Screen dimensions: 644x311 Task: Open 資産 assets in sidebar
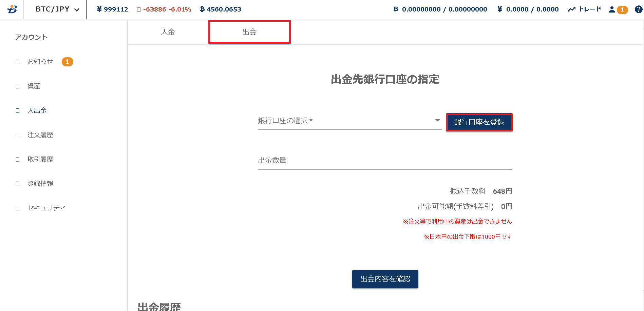(x=34, y=86)
